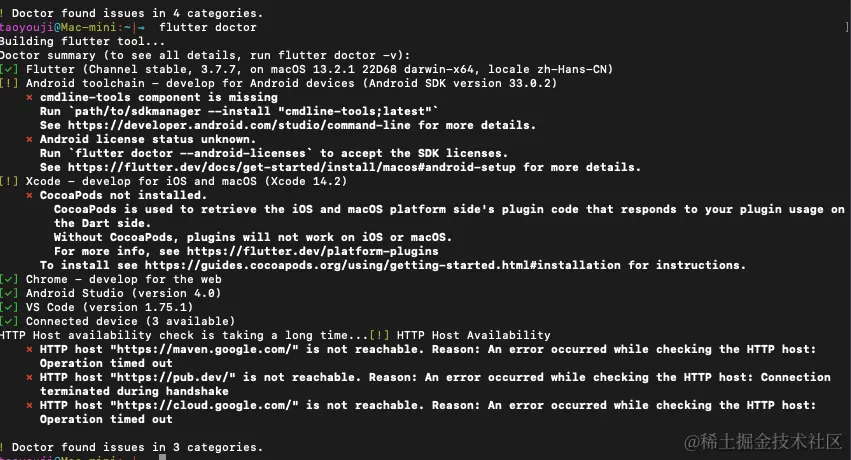Click the warning marker beside Android toolchain
The image size is (851, 460).
pos(9,83)
